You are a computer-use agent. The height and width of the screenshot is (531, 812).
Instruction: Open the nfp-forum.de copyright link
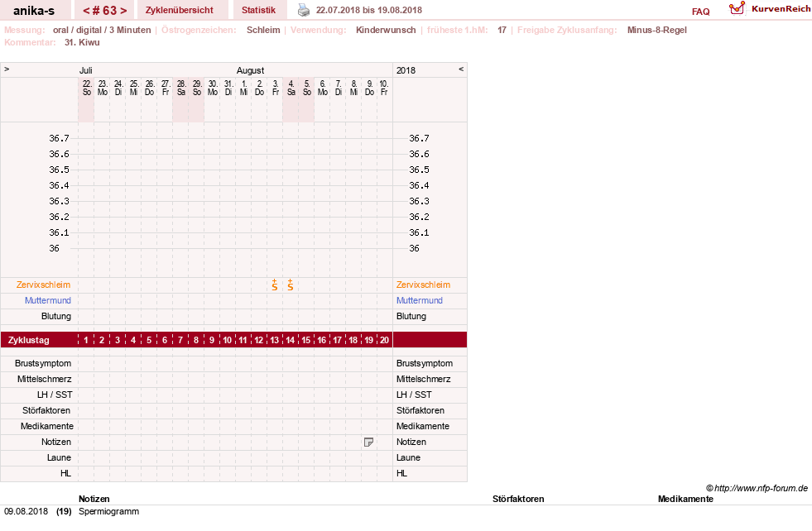pos(757,488)
